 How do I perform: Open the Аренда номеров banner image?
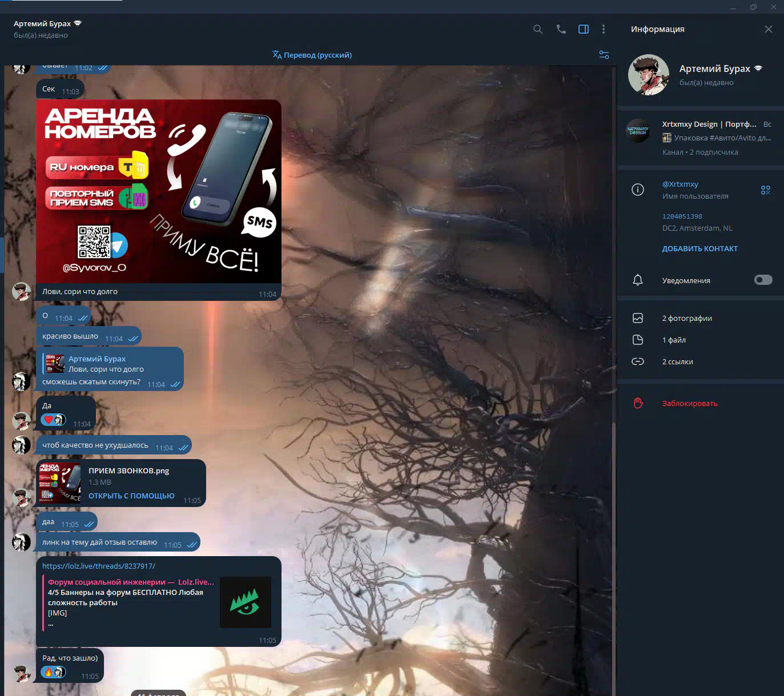click(159, 191)
